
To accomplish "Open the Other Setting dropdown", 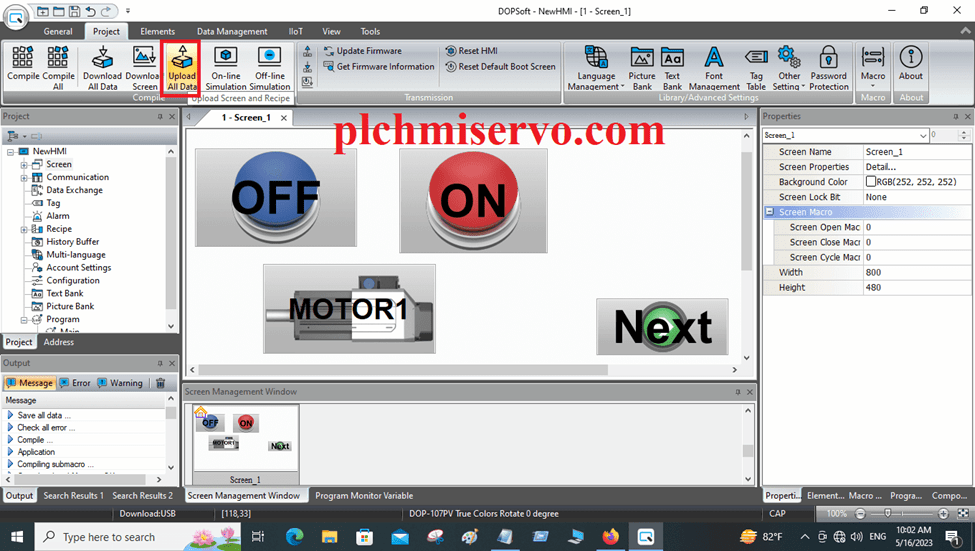I will [x=788, y=67].
